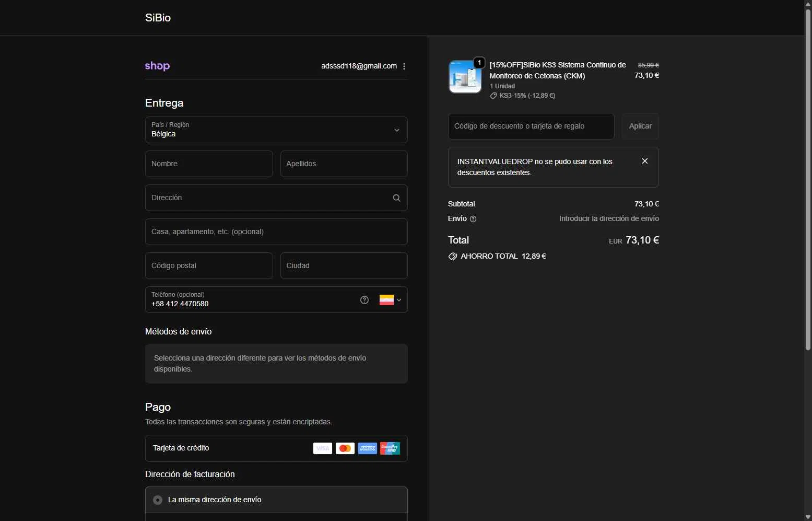Click the product title text

(558, 70)
